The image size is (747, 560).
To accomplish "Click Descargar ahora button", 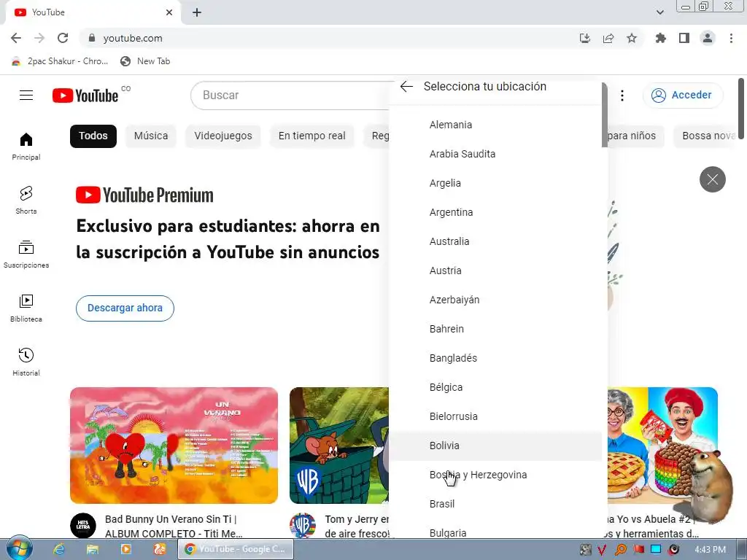I will [x=125, y=308].
